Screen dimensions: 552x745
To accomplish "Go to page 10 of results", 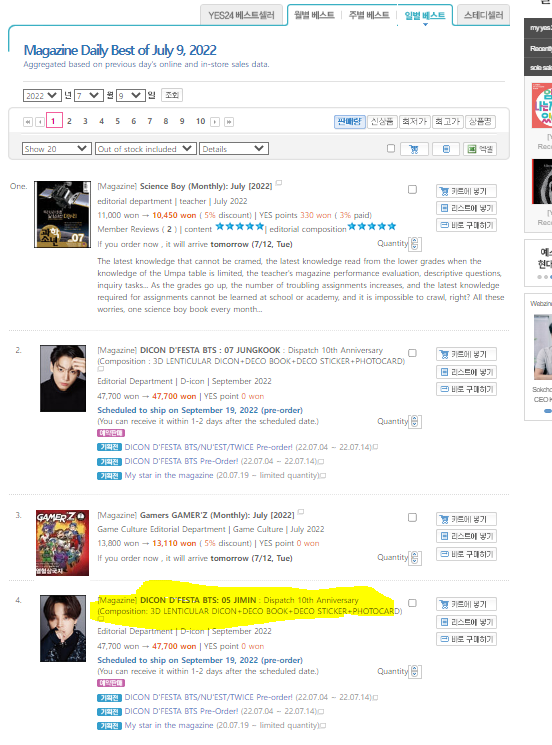I will [200, 121].
